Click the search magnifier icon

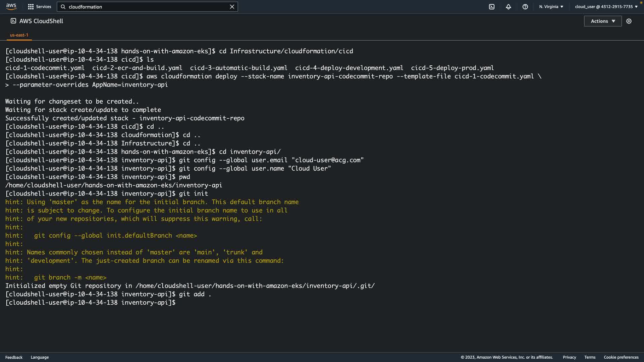[63, 7]
